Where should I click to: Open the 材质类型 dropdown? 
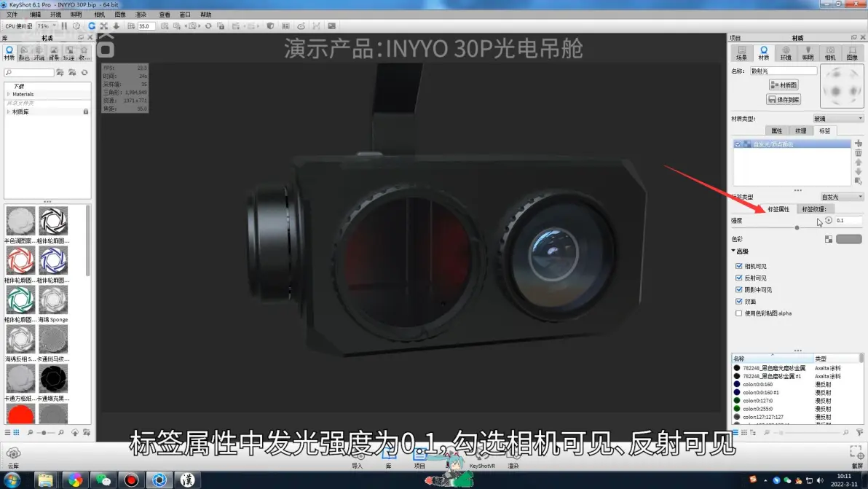coord(837,119)
